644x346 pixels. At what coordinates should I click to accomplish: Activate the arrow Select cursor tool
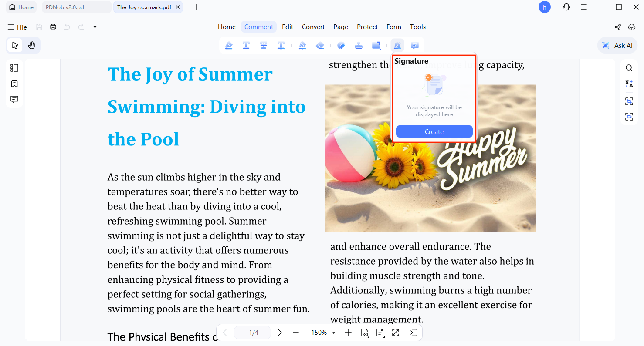(x=15, y=45)
